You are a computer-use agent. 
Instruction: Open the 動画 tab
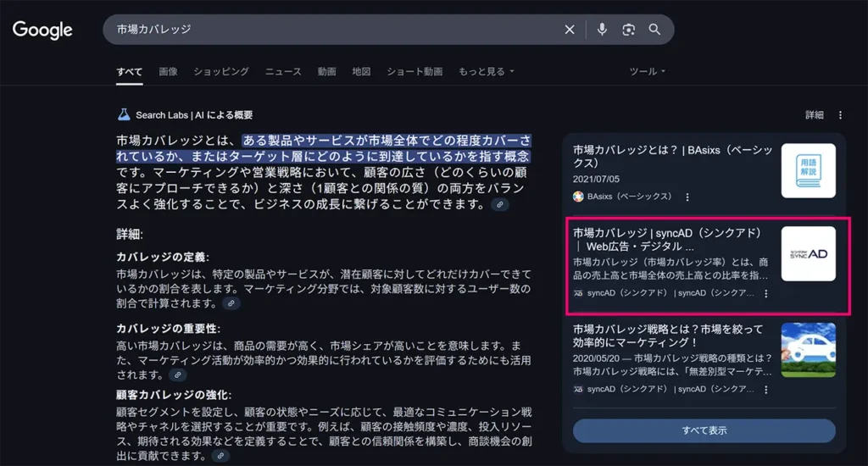326,71
